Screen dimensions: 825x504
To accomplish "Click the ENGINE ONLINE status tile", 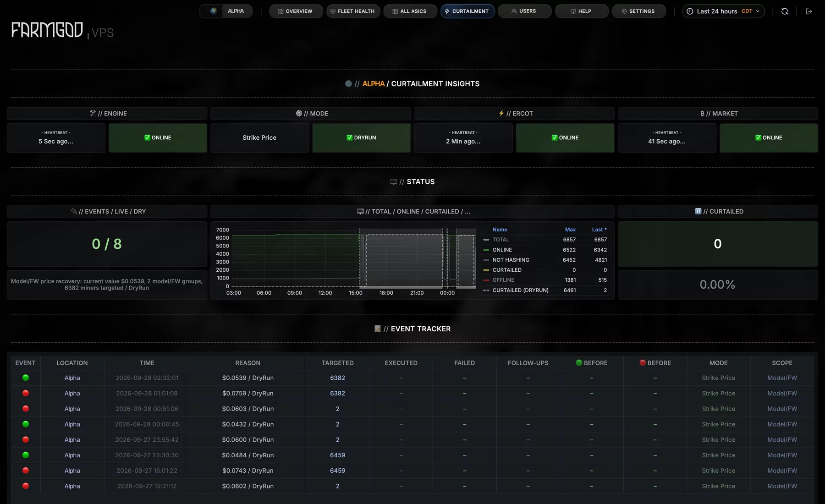I will pos(158,137).
